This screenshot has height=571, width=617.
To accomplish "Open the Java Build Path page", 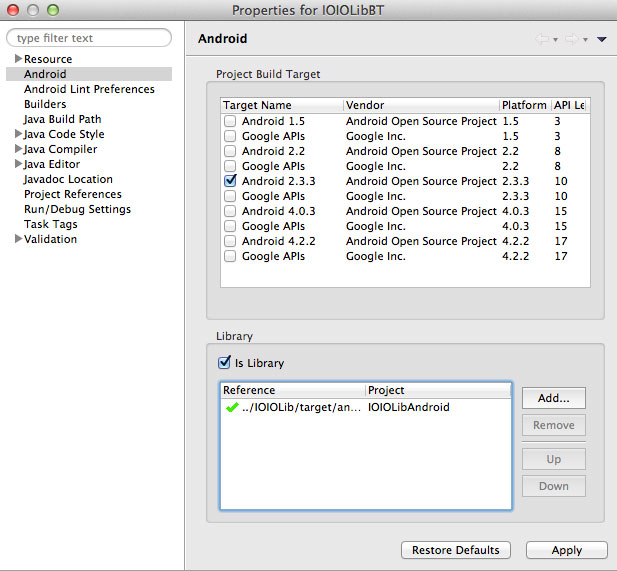I will point(63,119).
